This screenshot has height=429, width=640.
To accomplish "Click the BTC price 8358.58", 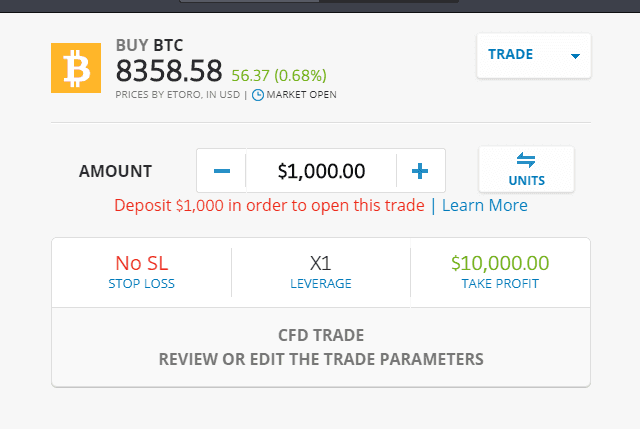I will coord(170,72).
